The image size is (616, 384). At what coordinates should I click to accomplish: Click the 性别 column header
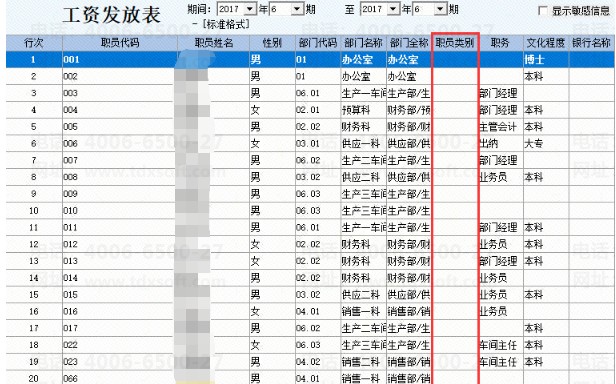point(272,43)
